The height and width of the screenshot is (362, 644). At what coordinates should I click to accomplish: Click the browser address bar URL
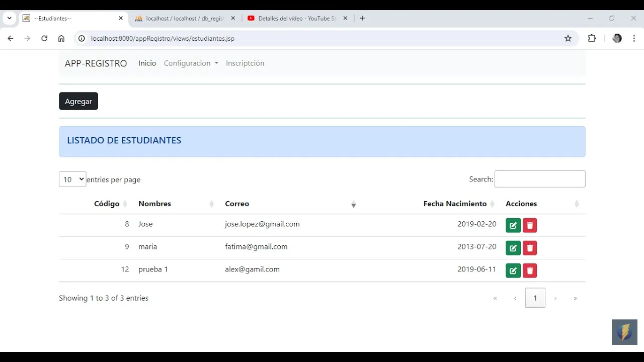tap(163, 38)
